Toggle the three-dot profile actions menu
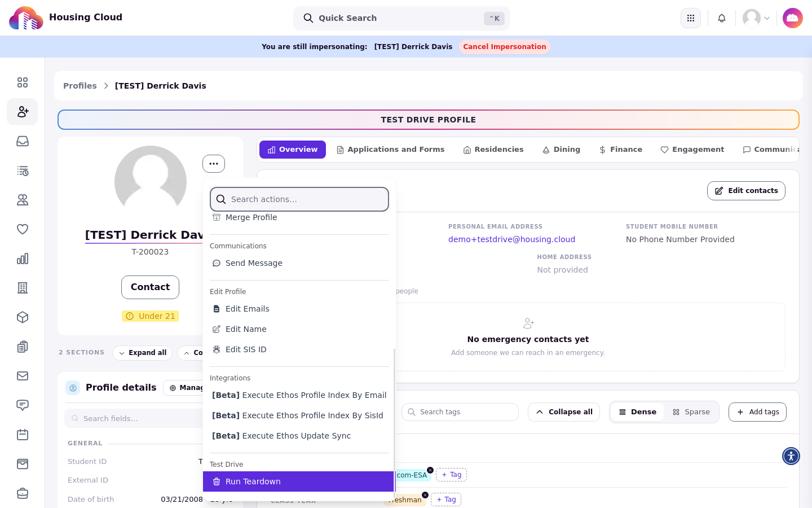This screenshot has height=508, width=812. pyautogui.click(x=214, y=164)
